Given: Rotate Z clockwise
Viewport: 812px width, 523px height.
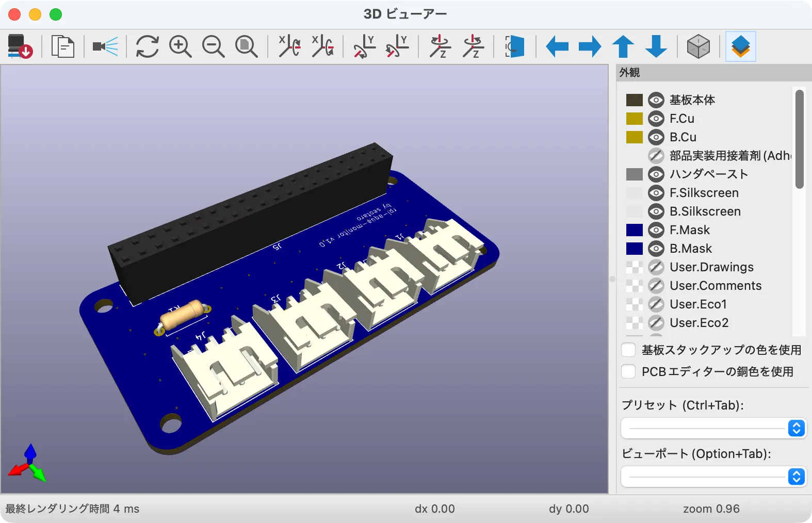Looking at the screenshot, I should pos(440,46).
